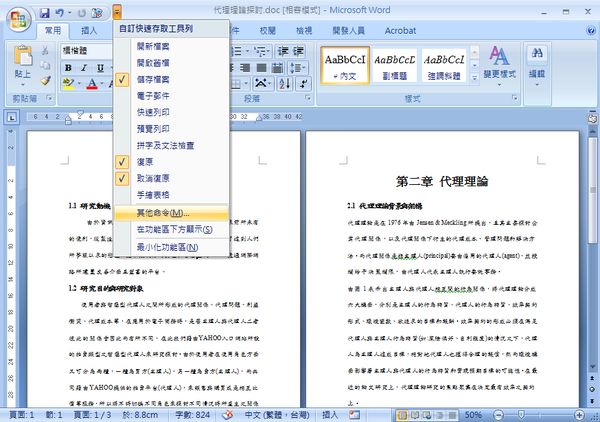Expand the styles gallery More arrow
Viewport: 600px width, 422px height.
click(474, 78)
